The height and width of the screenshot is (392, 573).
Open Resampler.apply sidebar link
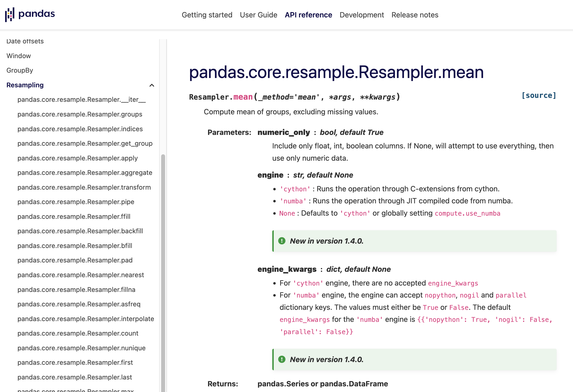coord(78,158)
